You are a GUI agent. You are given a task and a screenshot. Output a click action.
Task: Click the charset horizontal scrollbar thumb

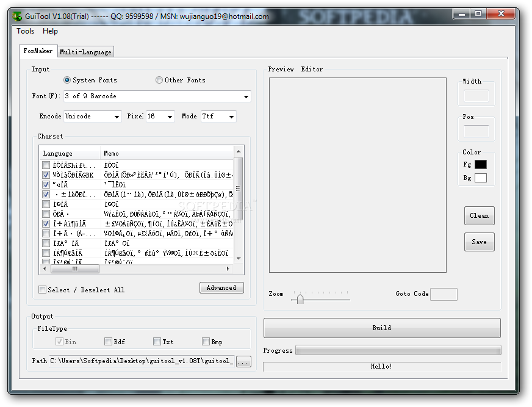(75, 268)
